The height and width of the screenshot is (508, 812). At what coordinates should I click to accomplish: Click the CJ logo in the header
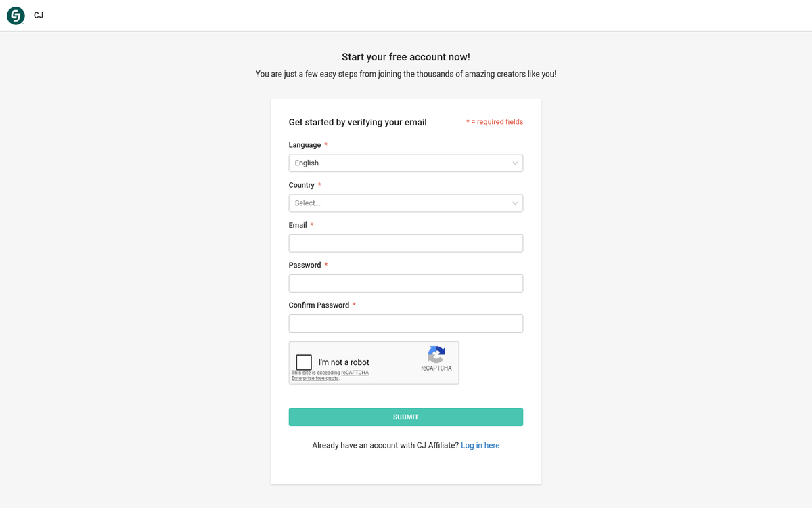coord(16,16)
